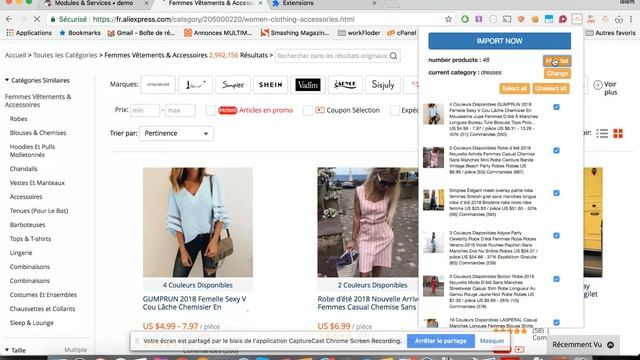Click the cast screen extension icon
640x360 pixels.
507,19
